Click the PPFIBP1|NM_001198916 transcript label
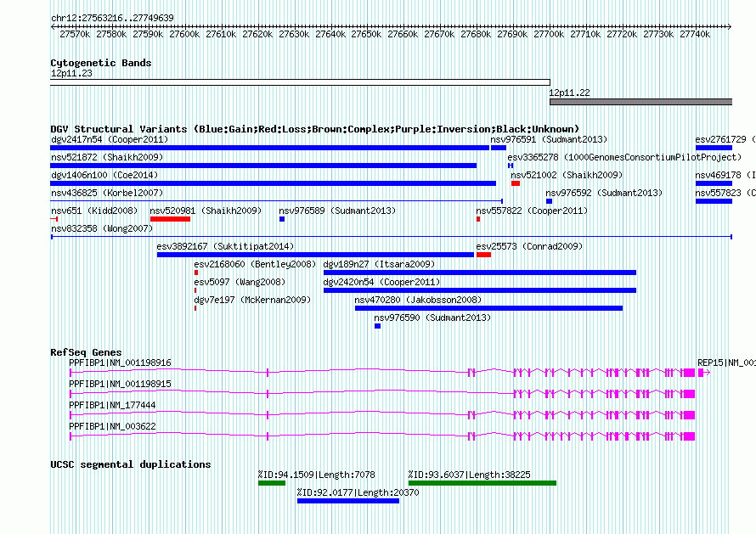The width and height of the screenshot is (756, 534). click(120, 363)
